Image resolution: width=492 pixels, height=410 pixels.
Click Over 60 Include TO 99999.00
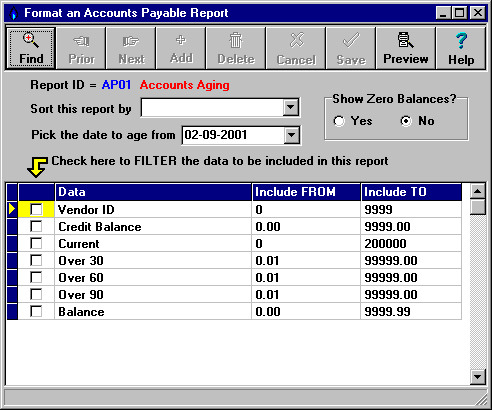(x=411, y=278)
